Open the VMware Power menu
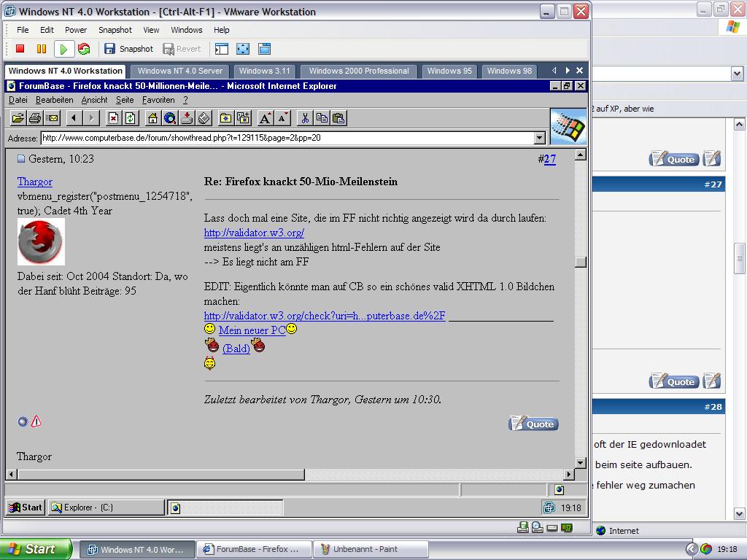The width and height of the screenshot is (747, 560). tap(76, 29)
